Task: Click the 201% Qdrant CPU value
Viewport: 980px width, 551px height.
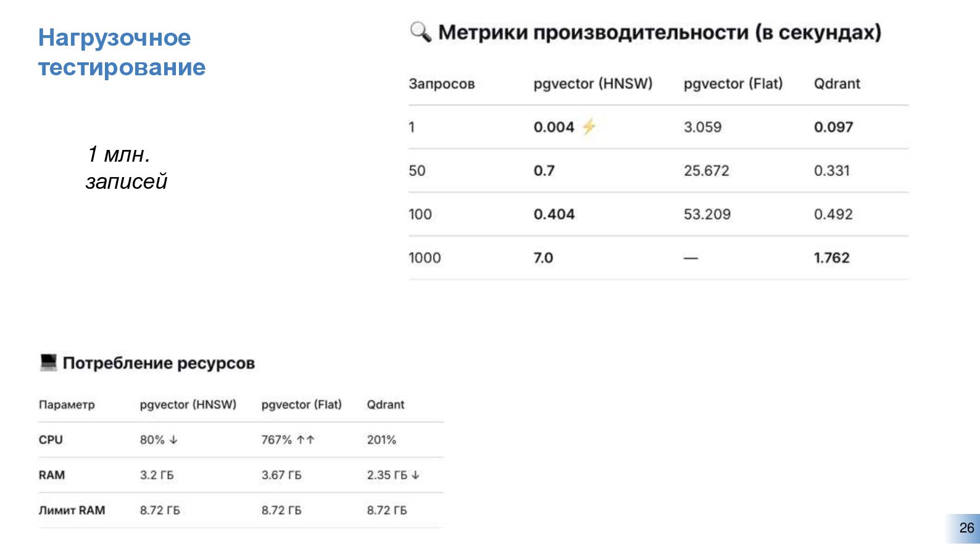Action: coord(381,440)
